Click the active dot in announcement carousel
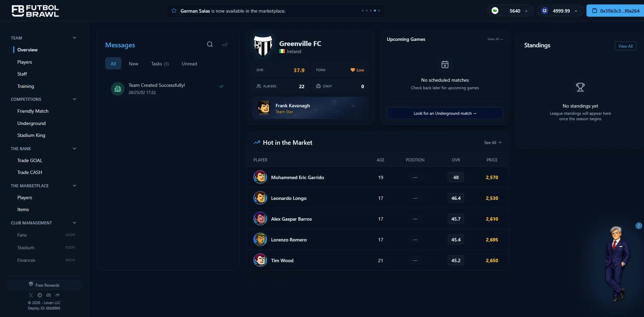The width and height of the screenshot is (644, 317). pos(375,11)
